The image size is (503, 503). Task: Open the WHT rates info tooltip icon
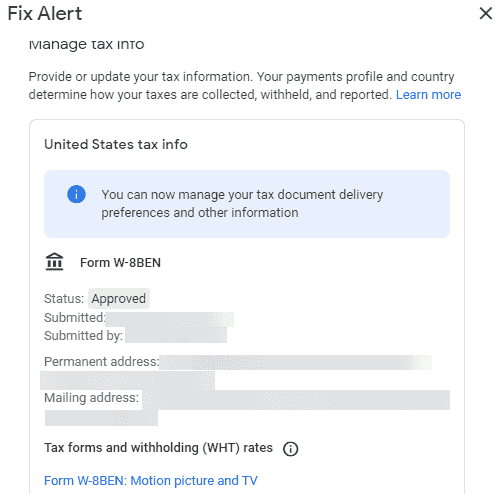pos(290,449)
